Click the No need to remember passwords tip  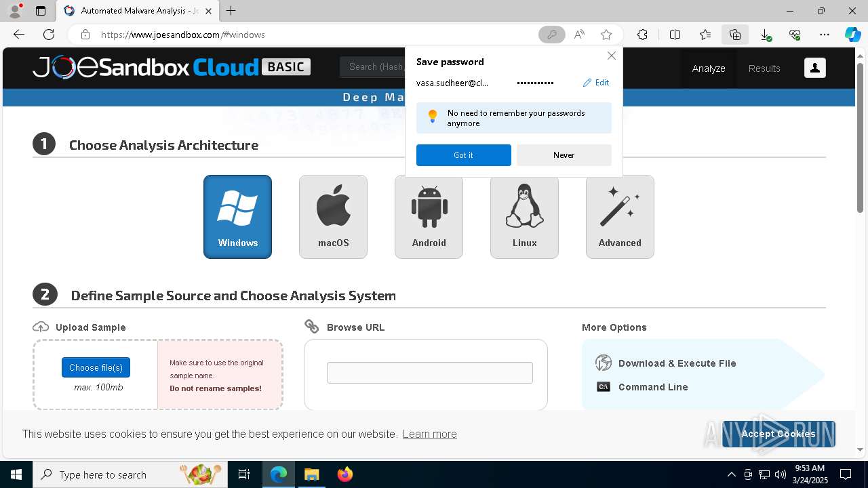514,118
